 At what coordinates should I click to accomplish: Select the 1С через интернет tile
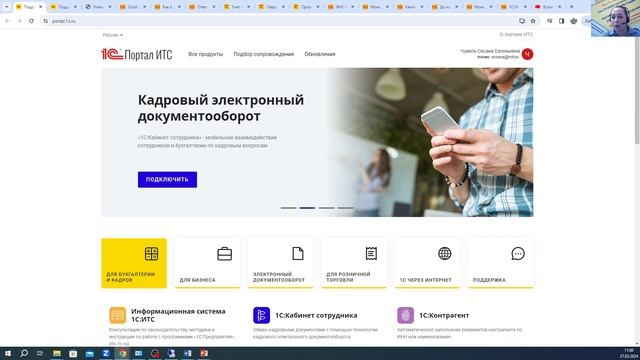[x=427, y=263]
